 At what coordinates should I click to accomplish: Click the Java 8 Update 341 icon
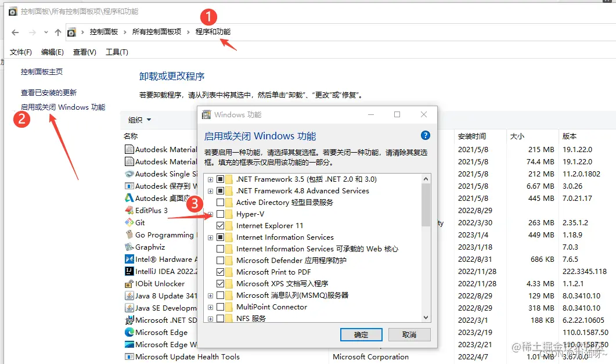point(129,295)
